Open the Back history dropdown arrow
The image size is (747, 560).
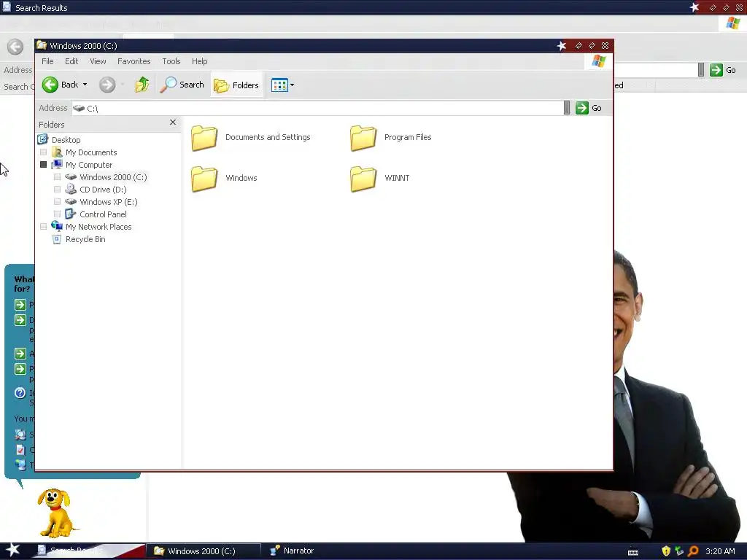85,85
